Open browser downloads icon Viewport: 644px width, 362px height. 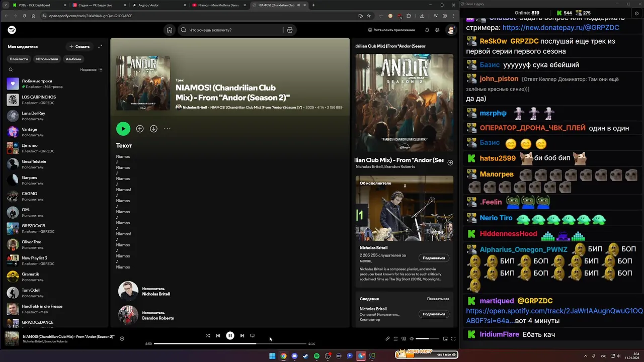(422, 16)
